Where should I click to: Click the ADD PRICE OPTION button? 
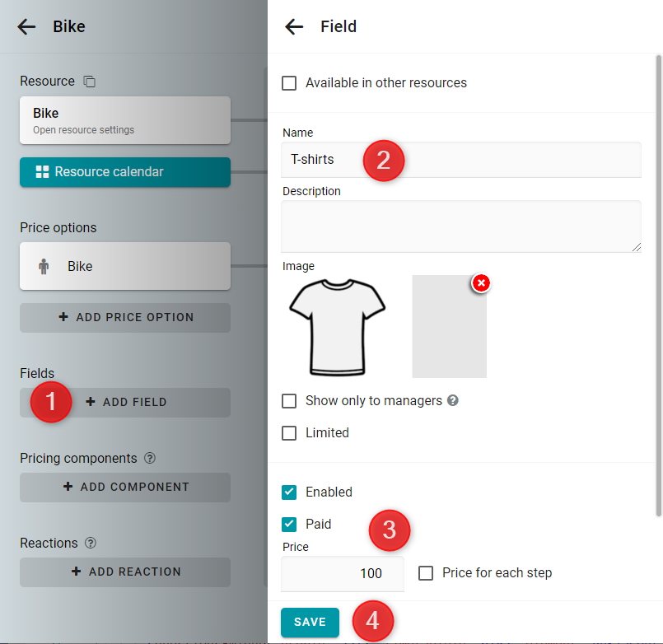coord(125,318)
